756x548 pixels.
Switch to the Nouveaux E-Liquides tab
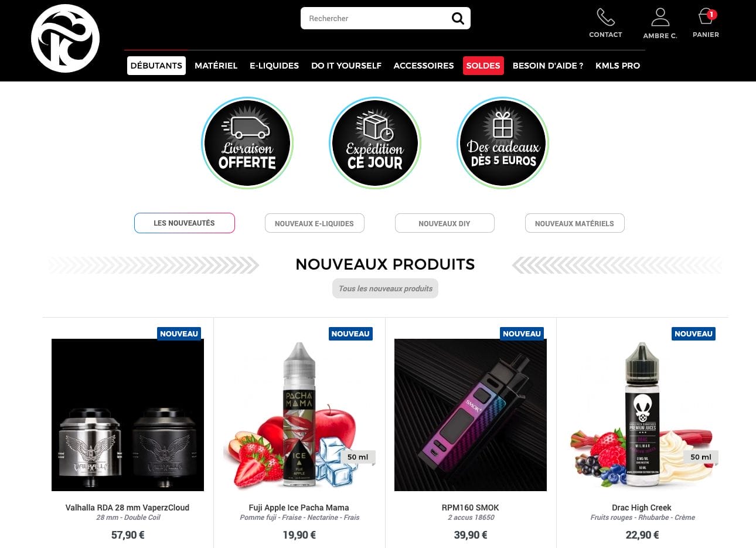point(314,223)
